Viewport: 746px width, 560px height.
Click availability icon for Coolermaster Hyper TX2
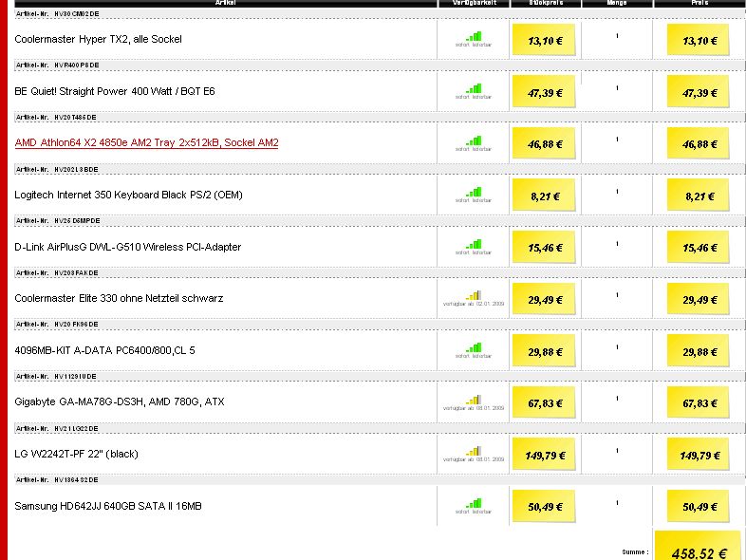(474, 37)
